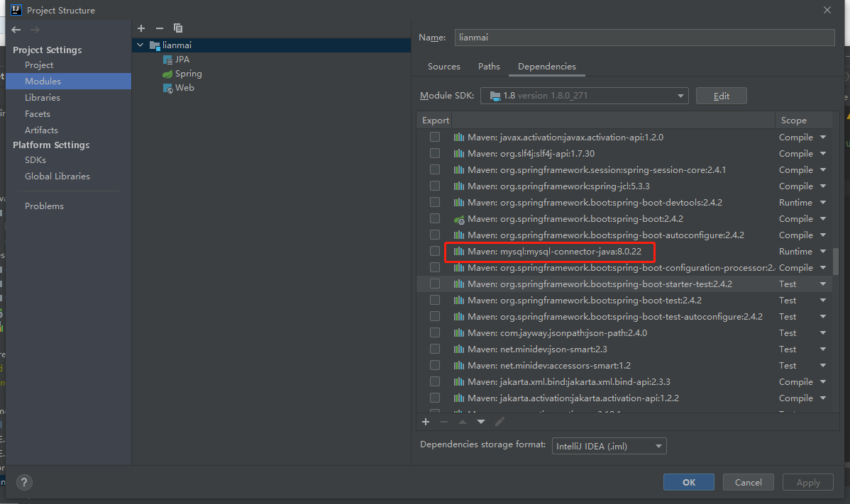850x504 pixels.
Task: Click the module Name input field
Action: [x=644, y=38]
